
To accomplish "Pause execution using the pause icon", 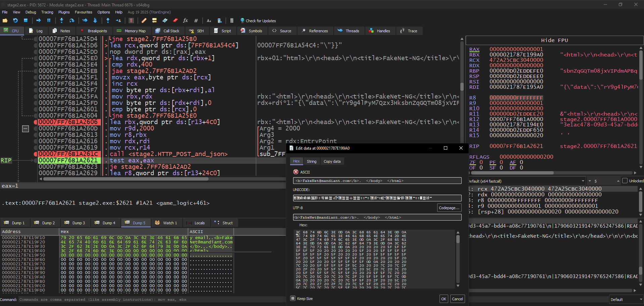I will tap(49, 21).
